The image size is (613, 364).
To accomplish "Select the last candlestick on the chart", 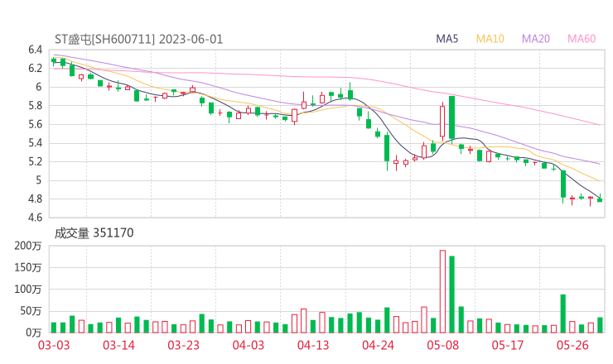I will 600,198.
